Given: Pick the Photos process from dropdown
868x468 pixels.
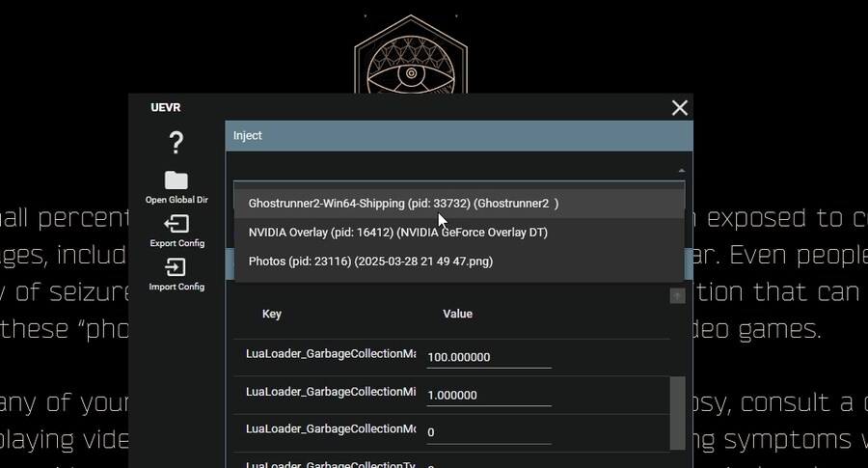Looking at the screenshot, I should [x=370, y=262].
